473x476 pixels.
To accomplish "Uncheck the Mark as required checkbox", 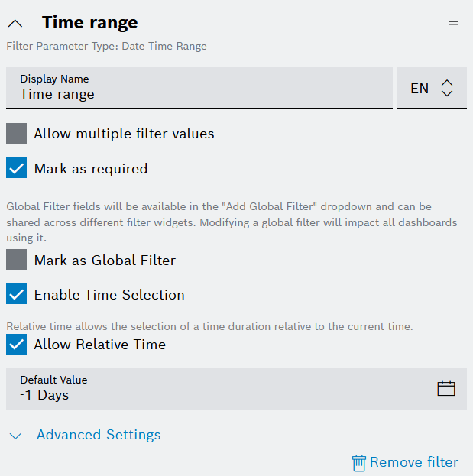I will [16, 168].
